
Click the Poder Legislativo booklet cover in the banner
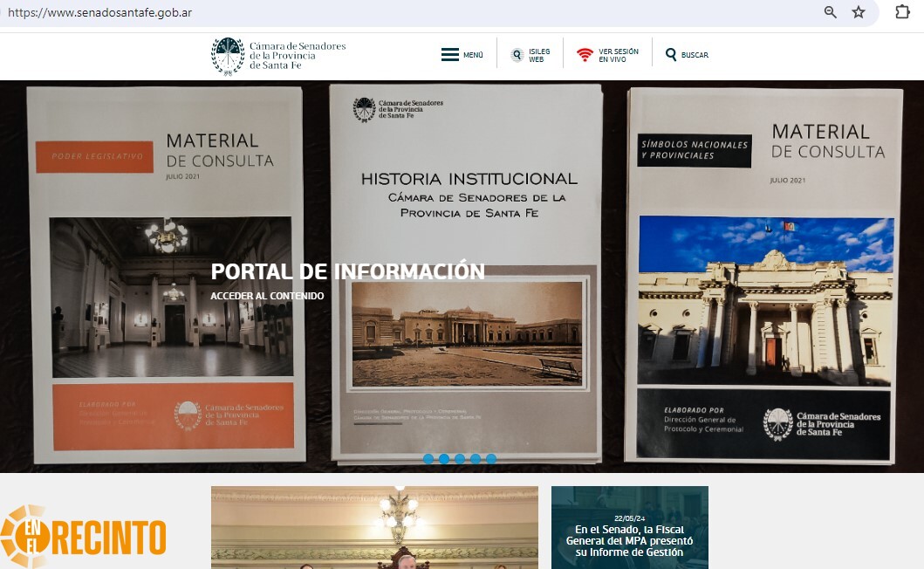coord(166,275)
